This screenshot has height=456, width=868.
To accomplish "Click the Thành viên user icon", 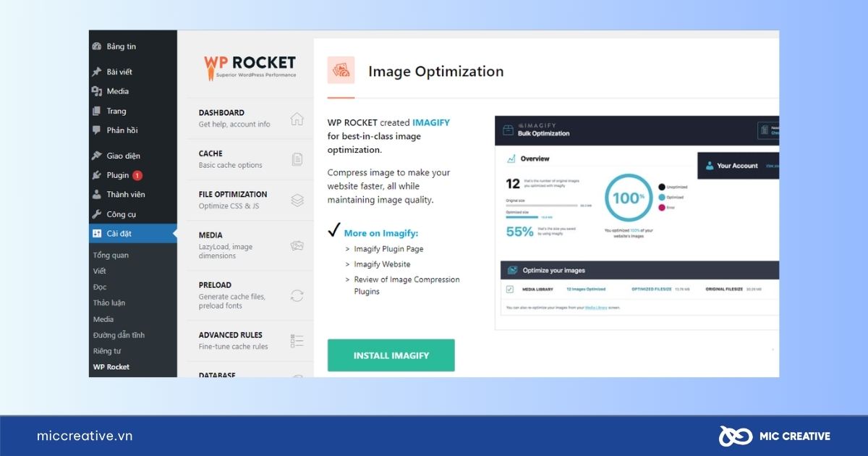I will (96, 195).
